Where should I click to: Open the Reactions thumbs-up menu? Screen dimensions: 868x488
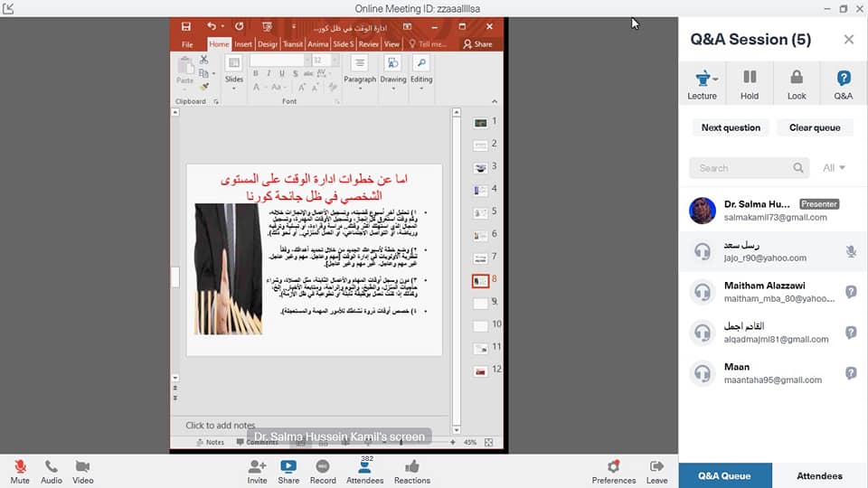[x=412, y=471]
